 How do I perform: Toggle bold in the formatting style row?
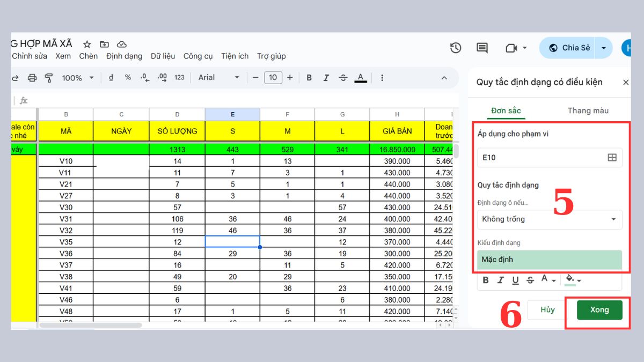coord(486,280)
